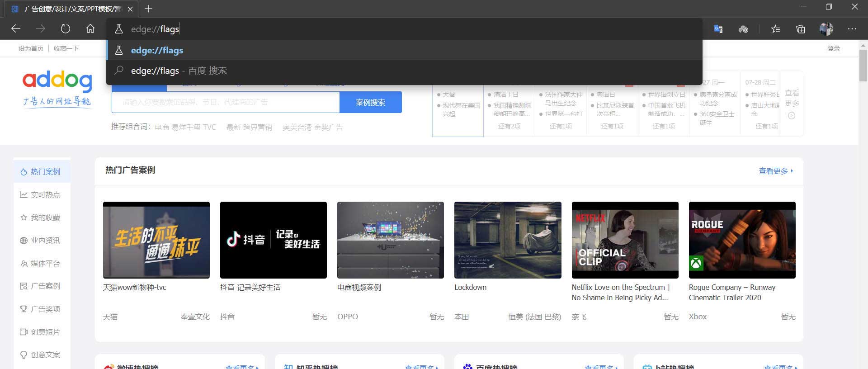Click the gray cloud extension icon

tap(743, 29)
